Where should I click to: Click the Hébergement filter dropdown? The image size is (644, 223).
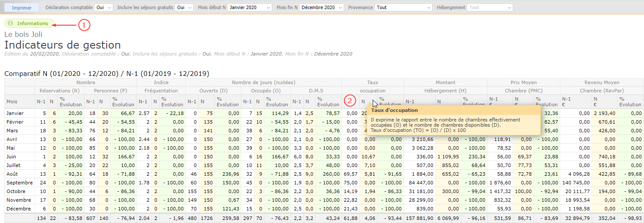pos(490,7)
